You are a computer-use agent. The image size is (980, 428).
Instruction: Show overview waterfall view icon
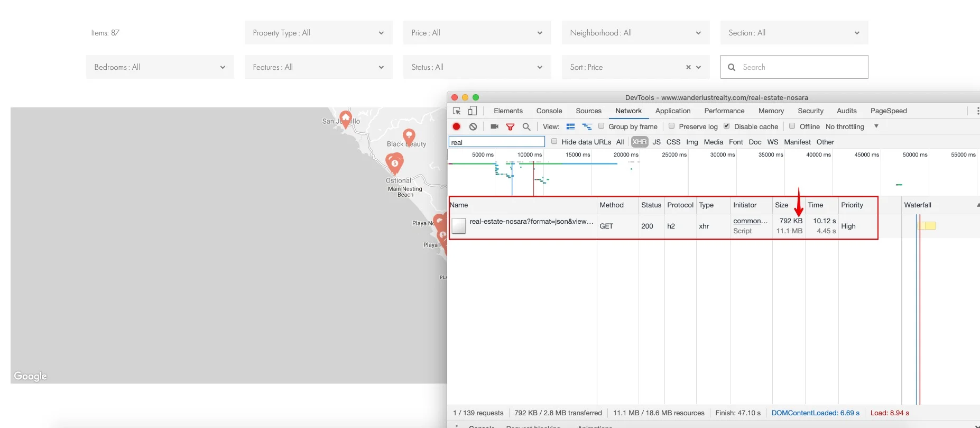[587, 126]
